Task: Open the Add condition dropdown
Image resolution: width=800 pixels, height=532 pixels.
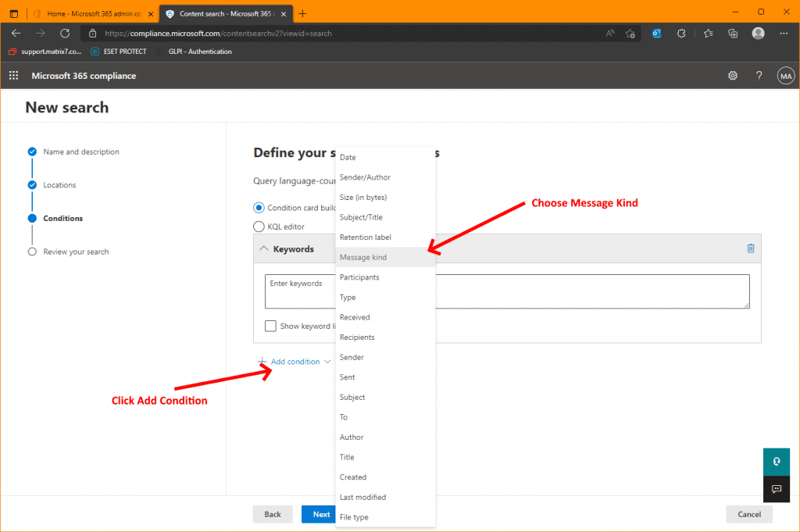Action: (295, 362)
